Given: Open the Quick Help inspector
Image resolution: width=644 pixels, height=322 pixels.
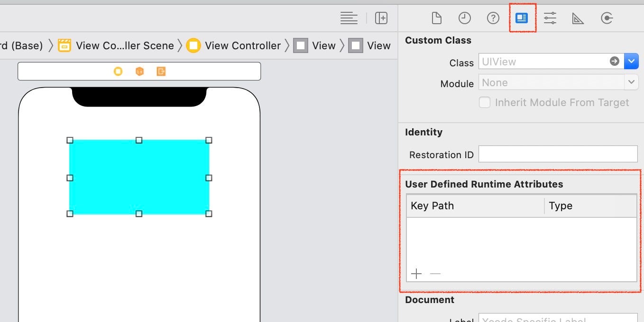Looking at the screenshot, I should point(493,18).
